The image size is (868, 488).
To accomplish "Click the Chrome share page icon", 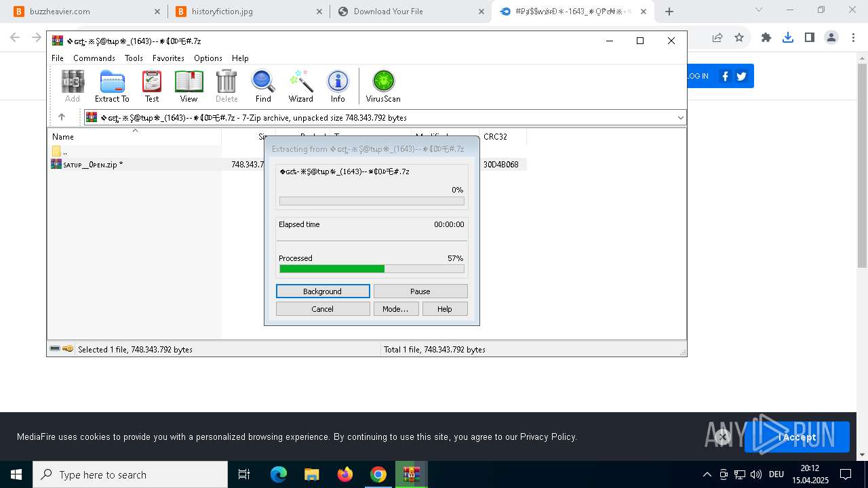I will click(717, 38).
